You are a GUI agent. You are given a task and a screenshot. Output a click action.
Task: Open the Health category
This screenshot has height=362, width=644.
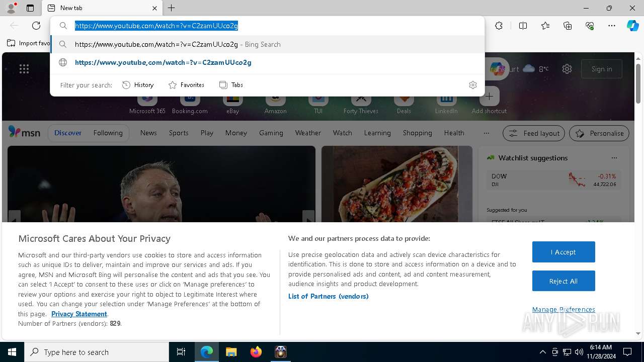(454, 133)
